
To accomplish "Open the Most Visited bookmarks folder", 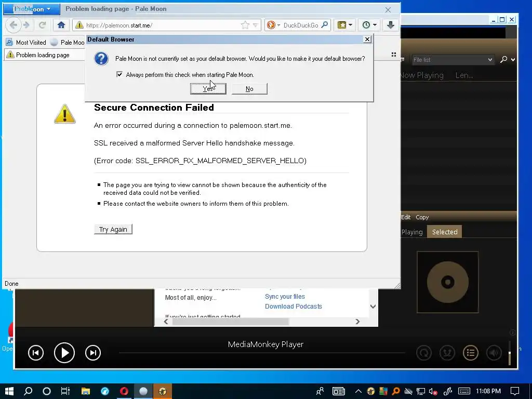I will (26, 43).
